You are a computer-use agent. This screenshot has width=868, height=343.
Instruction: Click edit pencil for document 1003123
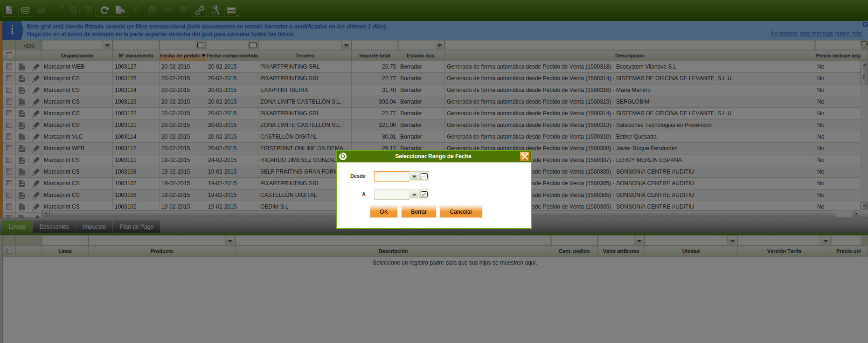click(36, 102)
